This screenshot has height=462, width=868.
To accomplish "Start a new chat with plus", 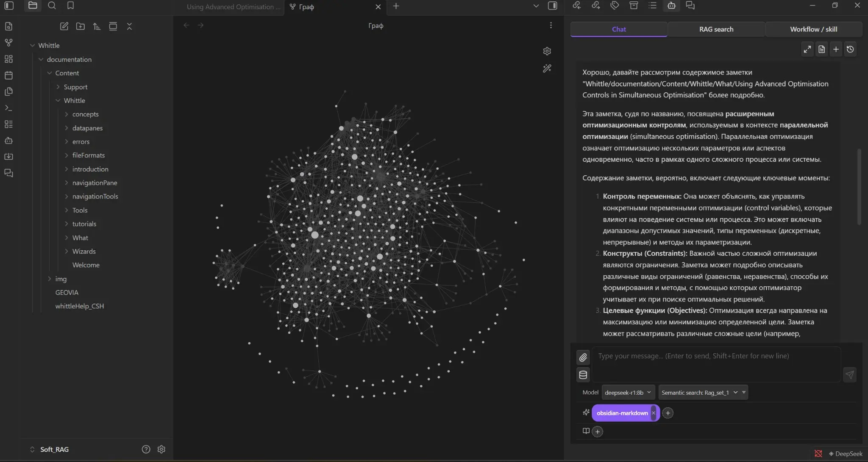I will click(836, 49).
